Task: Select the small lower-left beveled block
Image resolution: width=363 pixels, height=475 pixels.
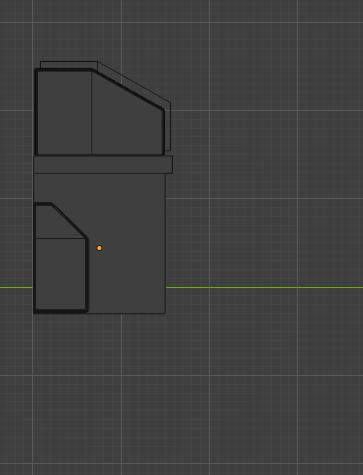Action: tap(61, 258)
